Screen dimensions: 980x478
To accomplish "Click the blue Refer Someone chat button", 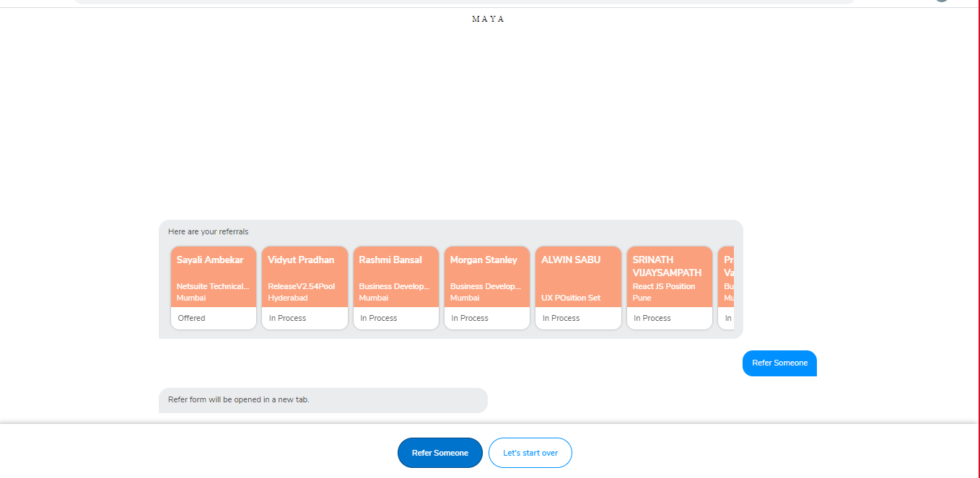I will (x=779, y=363).
